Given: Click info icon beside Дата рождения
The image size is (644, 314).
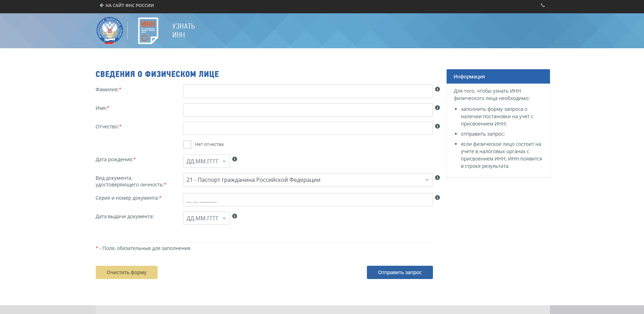Looking at the screenshot, I should click(235, 159).
